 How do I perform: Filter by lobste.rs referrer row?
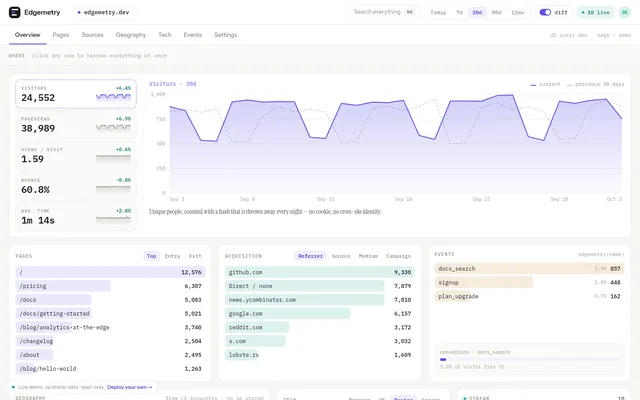pyautogui.click(x=320, y=355)
